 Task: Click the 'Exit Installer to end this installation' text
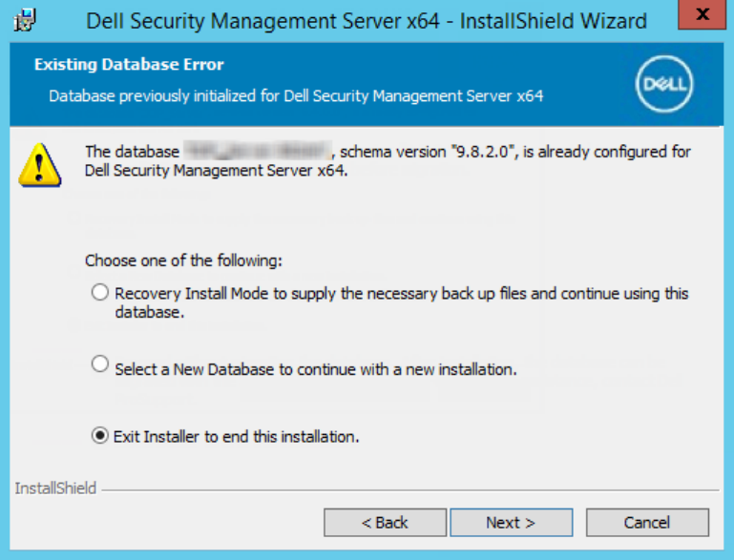(237, 437)
